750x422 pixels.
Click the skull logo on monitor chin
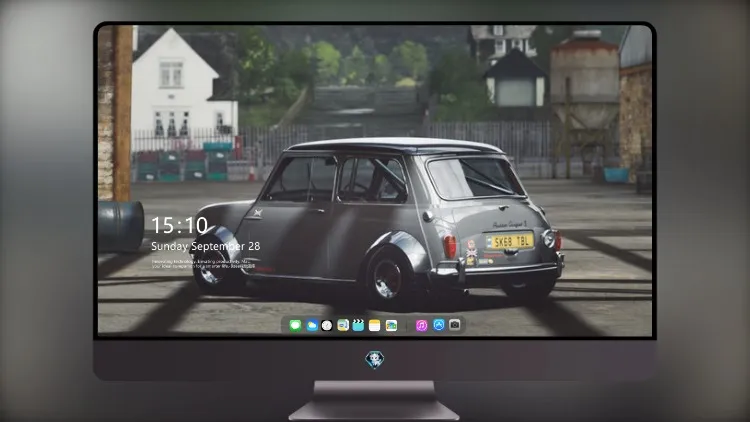[x=375, y=359]
